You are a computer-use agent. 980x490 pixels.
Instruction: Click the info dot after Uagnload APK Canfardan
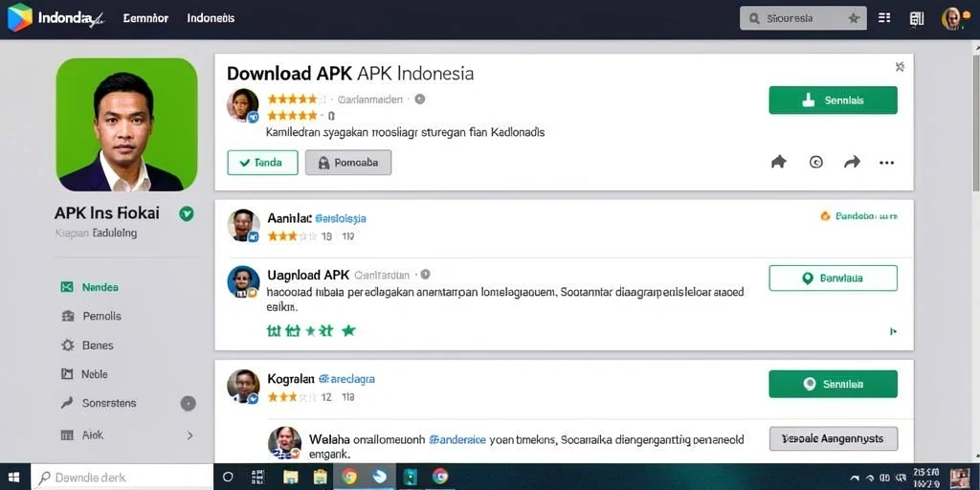point(426,275)
